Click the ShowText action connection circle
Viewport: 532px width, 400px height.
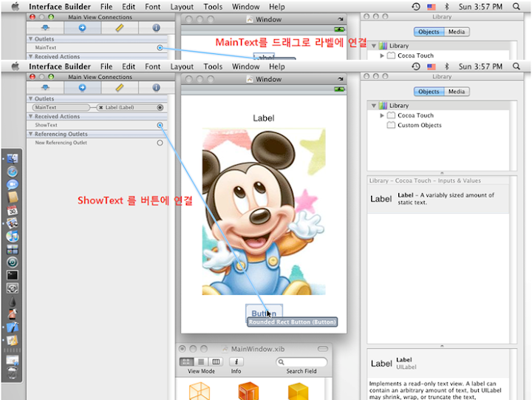pyautogui.click(x=160, y=125)
